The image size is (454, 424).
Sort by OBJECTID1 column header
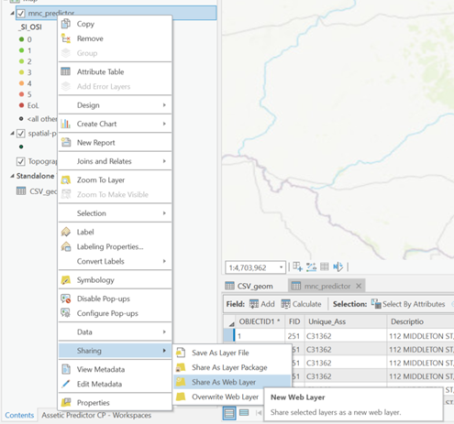point(259,321)
